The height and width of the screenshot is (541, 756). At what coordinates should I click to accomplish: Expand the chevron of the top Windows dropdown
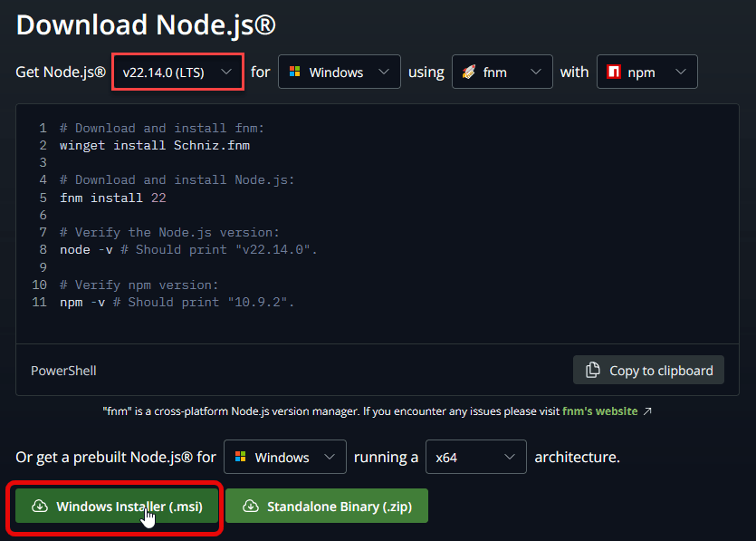384,72
